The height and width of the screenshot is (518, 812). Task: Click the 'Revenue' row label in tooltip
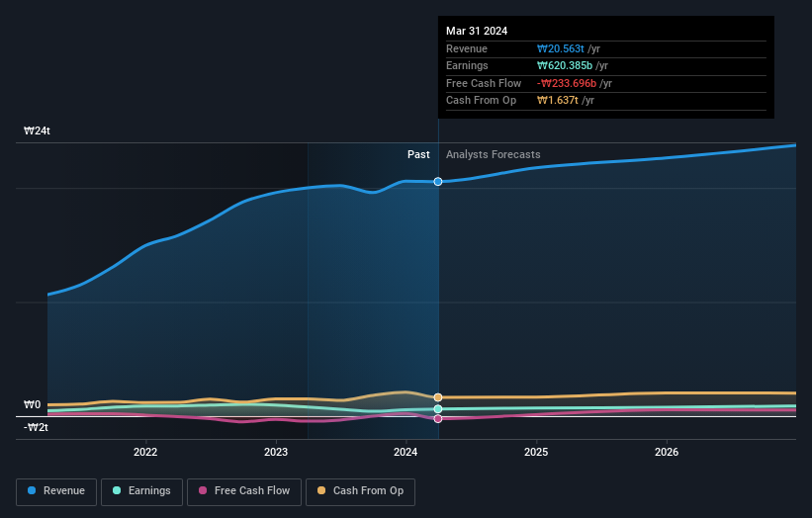pos(467,48)
